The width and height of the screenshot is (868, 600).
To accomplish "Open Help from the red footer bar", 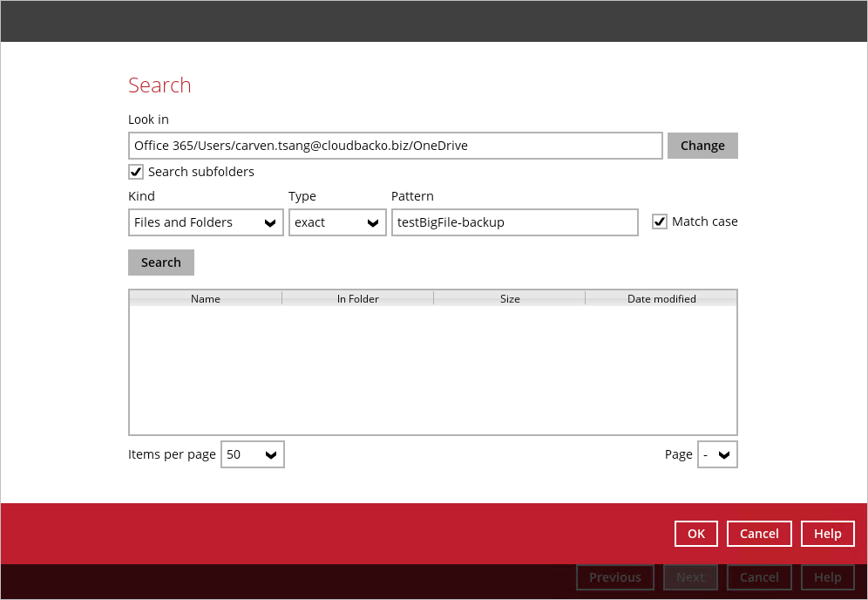I will click(828, 534).
